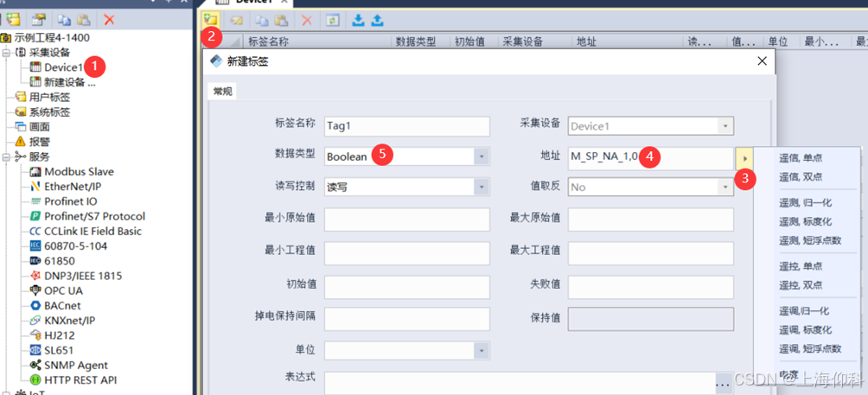
Task: Click the expression ... browse button
Action: [x=724, y=382]
